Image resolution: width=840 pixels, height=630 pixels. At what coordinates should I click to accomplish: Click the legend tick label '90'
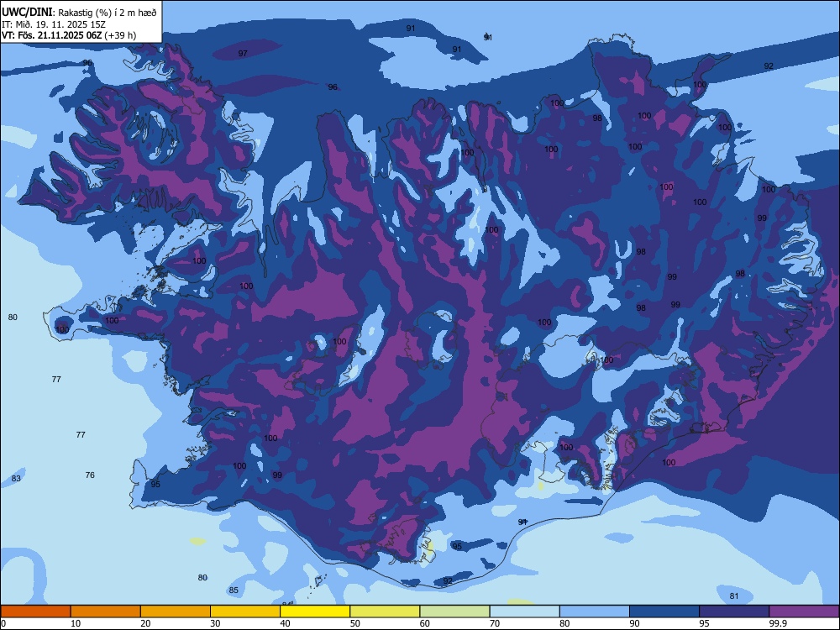[x=635, y=623]
